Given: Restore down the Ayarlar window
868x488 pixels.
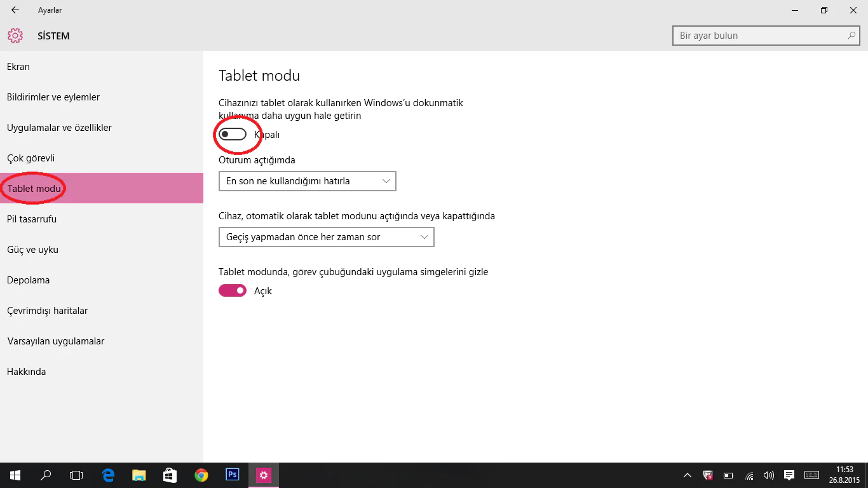Looking at the screenshot, I should 824,10.
